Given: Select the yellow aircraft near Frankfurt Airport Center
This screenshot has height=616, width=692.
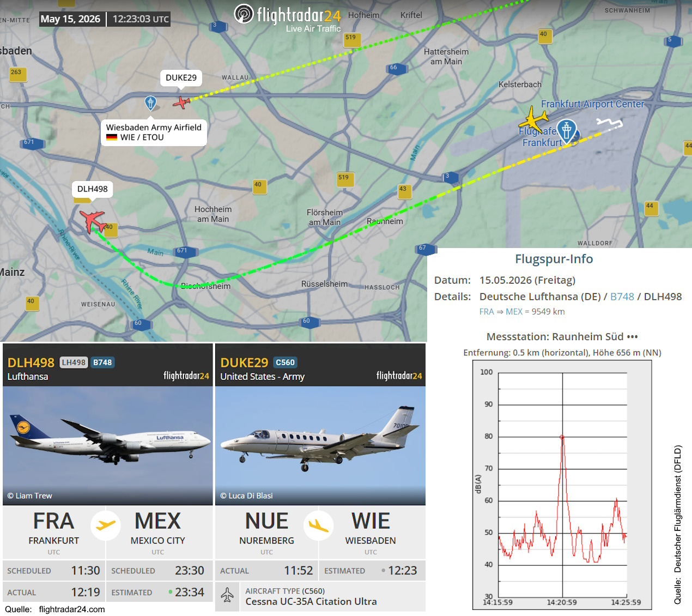Looking at the screenshot, I should pyautogui.click(x=533, y=118).
